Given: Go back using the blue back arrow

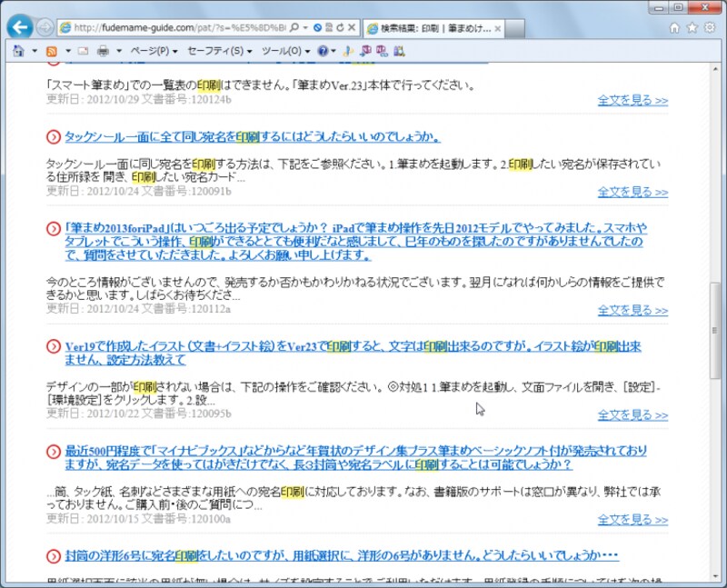Looking at the screenshot, I should [x=20, y=25].
